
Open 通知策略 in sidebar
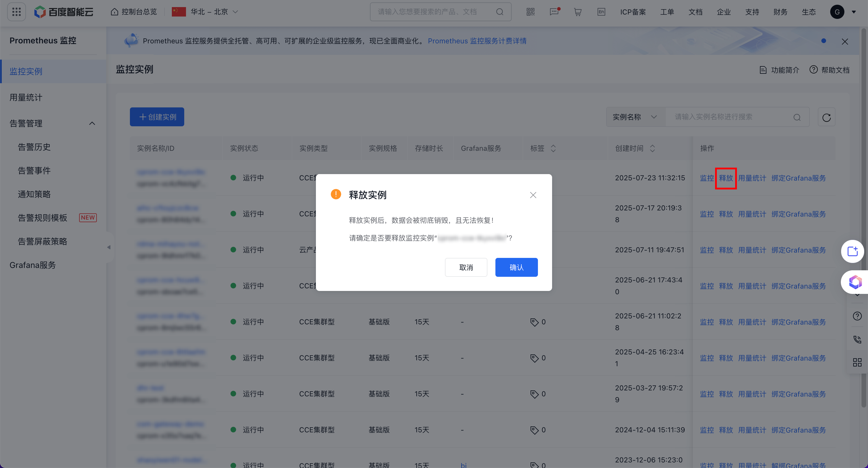pos(34,194)
